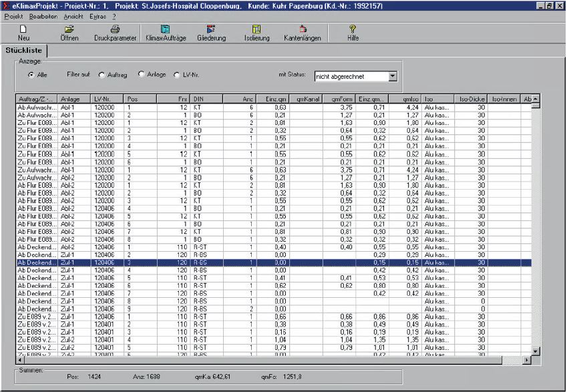
Task: Click the Neu toolbar icon
Action: click(23, 29)
